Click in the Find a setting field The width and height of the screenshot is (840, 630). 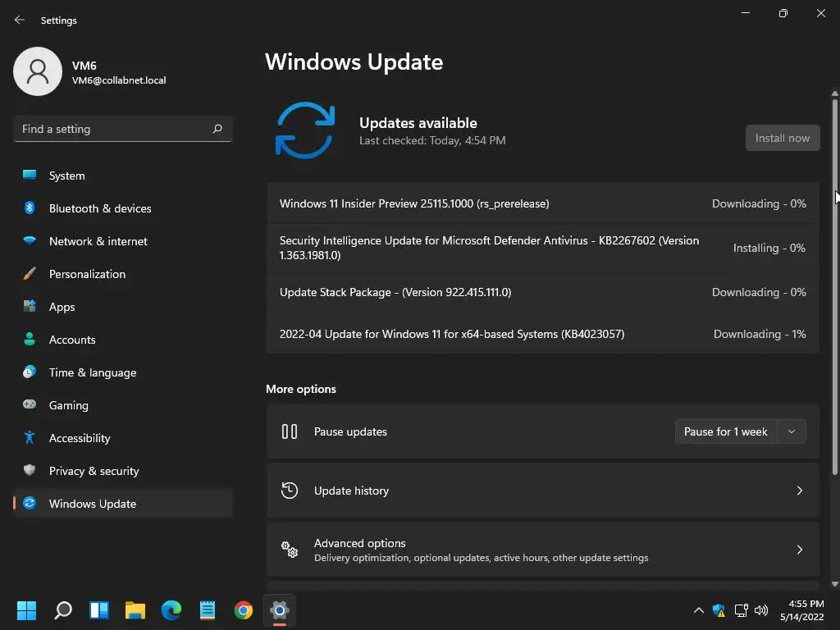click(x=123, y=129)
